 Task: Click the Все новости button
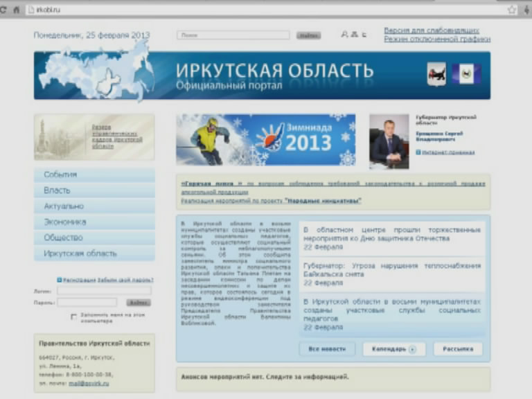(x=327, y=349)
